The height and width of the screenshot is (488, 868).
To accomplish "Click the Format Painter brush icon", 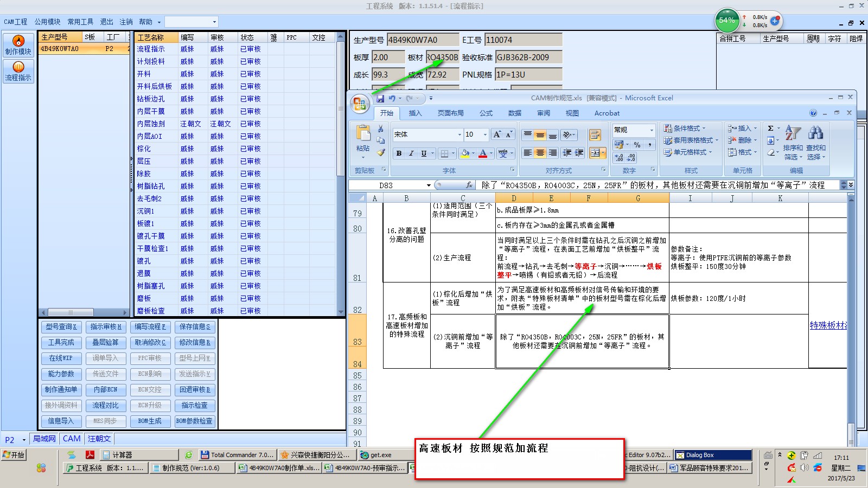I will [380, 152].
